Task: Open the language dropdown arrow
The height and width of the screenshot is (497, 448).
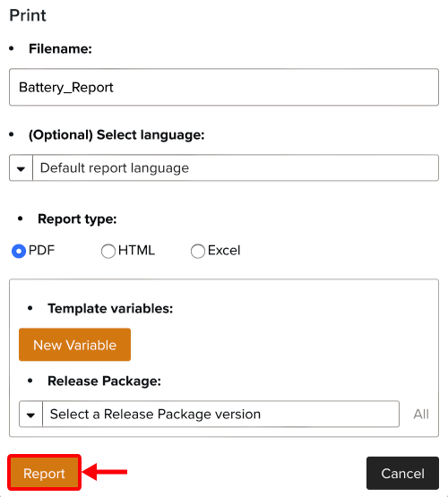Action: pos(21,168)
